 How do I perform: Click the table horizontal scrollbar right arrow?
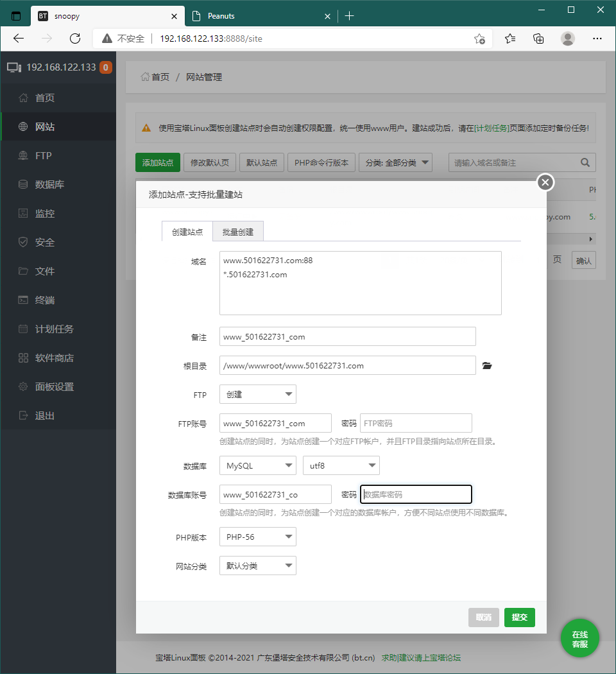pyautogui.click(x=591, y=239)
